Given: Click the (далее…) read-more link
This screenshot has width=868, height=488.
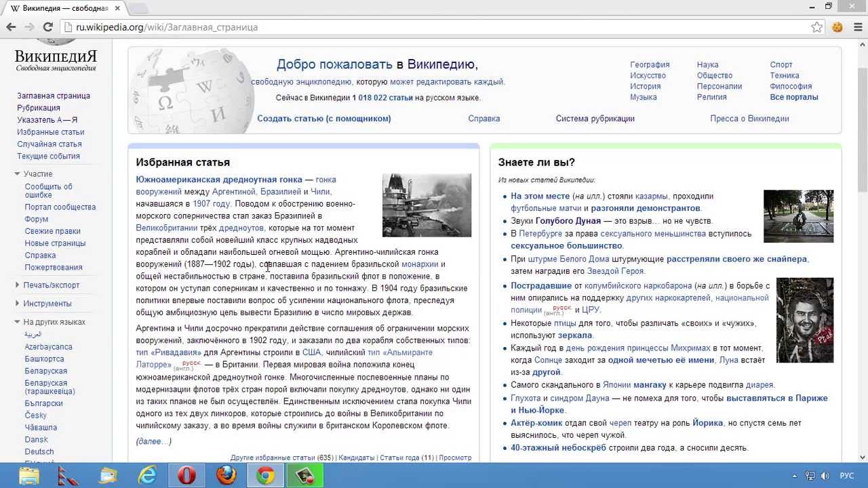Looking at the screenshot, I should tap(154, 441).
